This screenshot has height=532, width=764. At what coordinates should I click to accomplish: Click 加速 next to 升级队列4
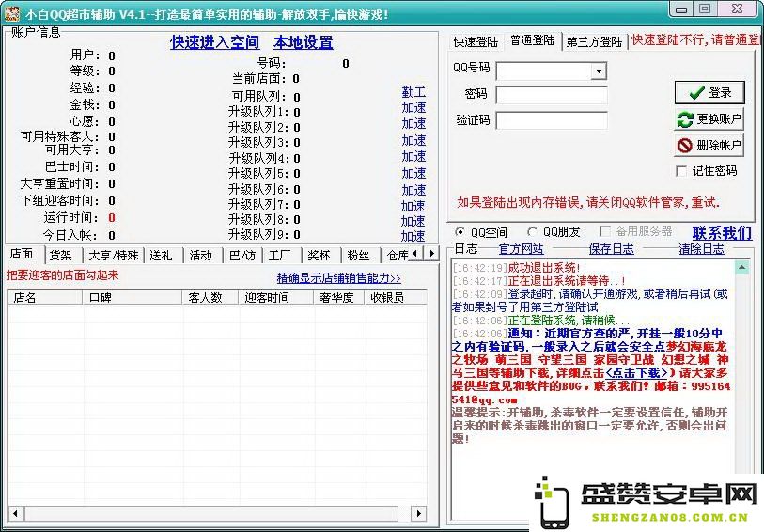pos(413,156)
